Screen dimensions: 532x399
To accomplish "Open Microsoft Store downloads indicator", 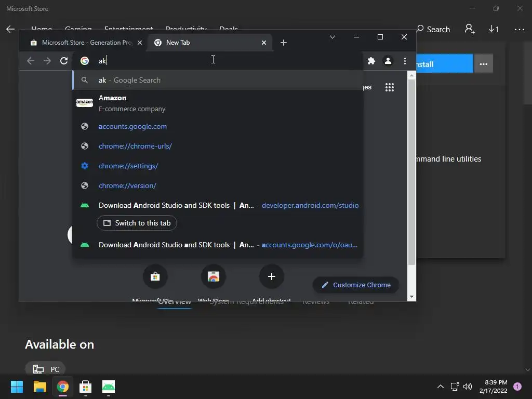I will click(x=494, y=30).
